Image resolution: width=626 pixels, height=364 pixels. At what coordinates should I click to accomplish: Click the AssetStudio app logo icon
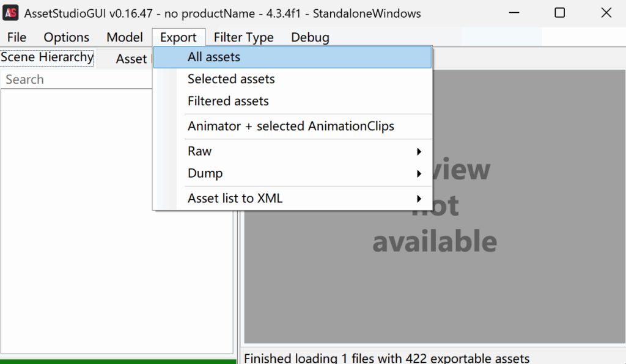tap(11, 13)
